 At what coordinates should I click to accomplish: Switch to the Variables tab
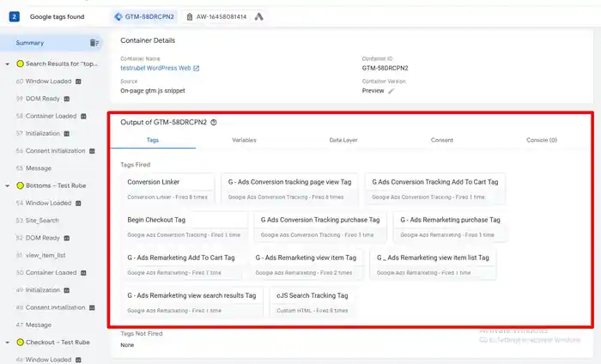[x=244, y=140]
